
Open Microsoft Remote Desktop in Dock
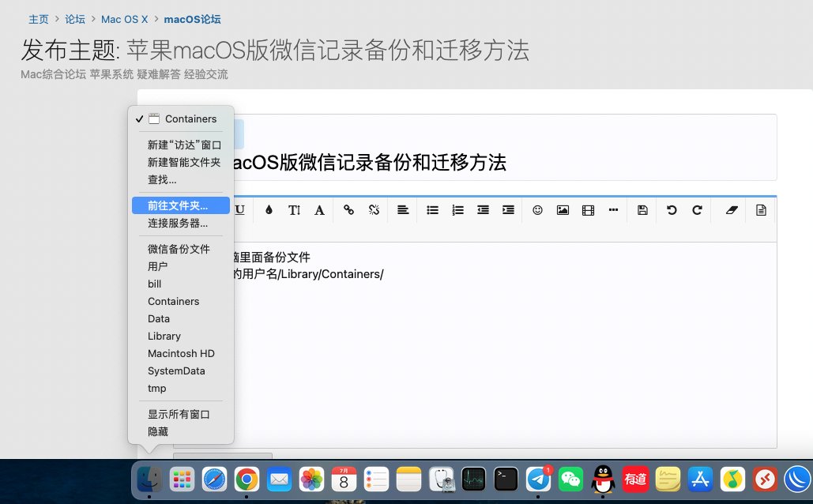765,479
